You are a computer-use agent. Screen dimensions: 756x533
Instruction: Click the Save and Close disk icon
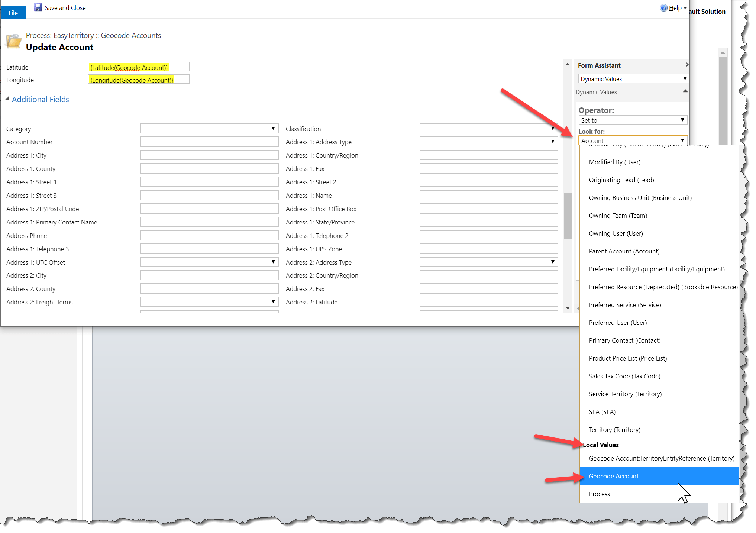point(38,7)
